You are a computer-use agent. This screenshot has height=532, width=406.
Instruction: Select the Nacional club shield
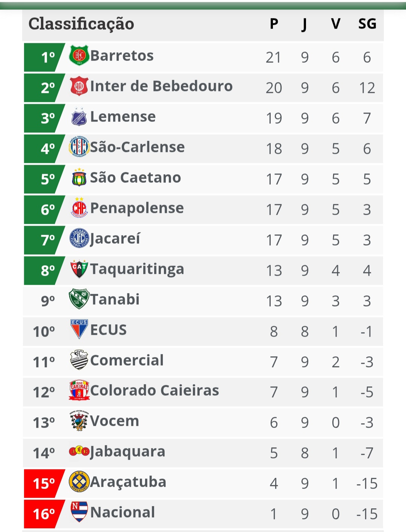[79, 512]
